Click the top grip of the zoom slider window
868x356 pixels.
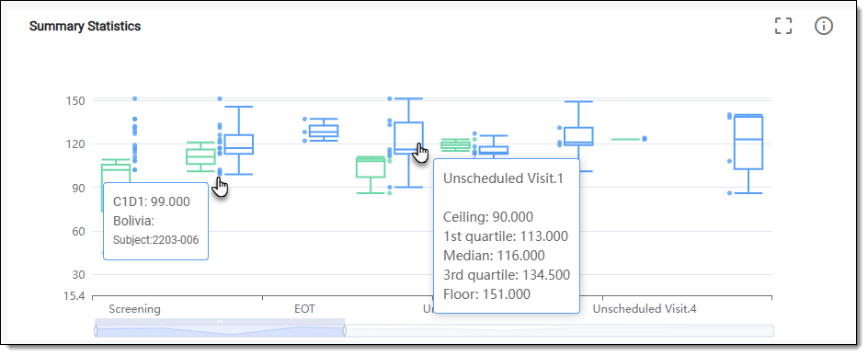[220, 321]
